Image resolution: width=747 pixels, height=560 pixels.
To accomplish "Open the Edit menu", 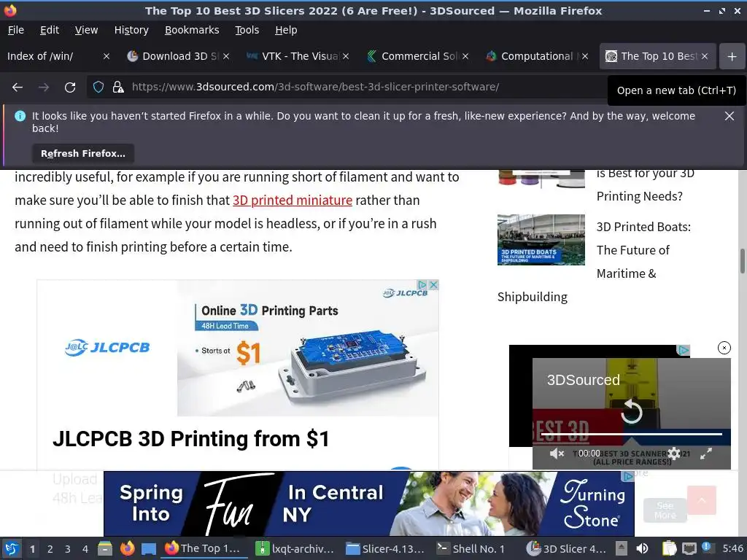I will (50, 30).
